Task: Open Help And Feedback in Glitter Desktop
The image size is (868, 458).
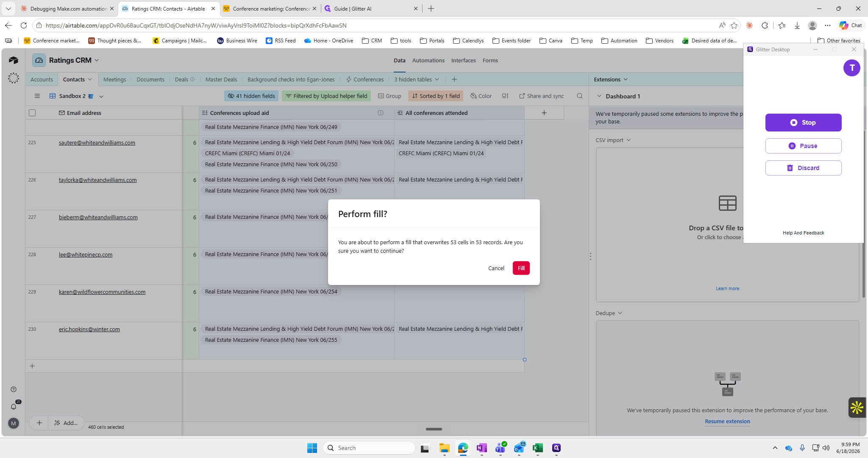Action: (803, 233)
